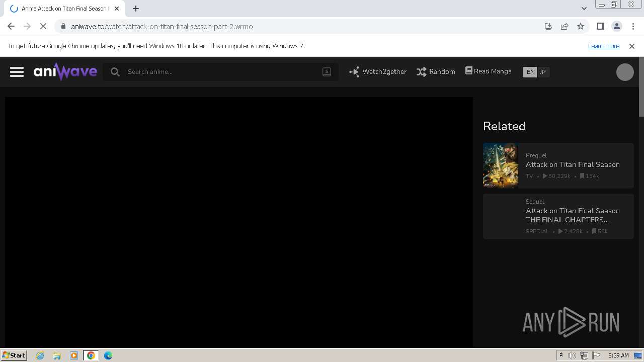
Task: Open the Attack on Titan Final Season prequel thumbnail
Action: (501, 165)
